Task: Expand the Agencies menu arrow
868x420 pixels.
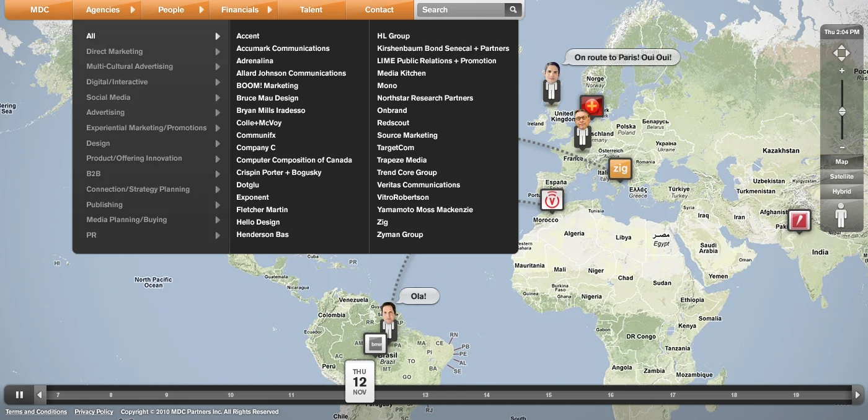Action: pos(133,10)
